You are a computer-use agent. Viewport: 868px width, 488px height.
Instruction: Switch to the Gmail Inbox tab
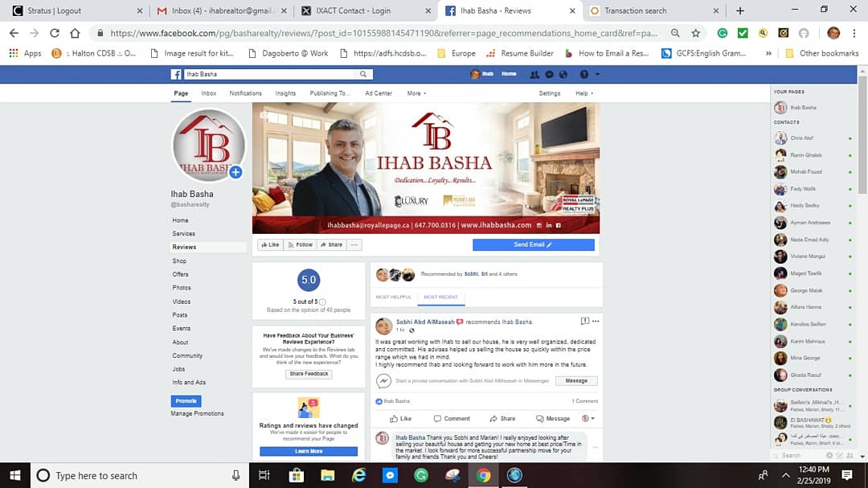click(x=223, y=10)
